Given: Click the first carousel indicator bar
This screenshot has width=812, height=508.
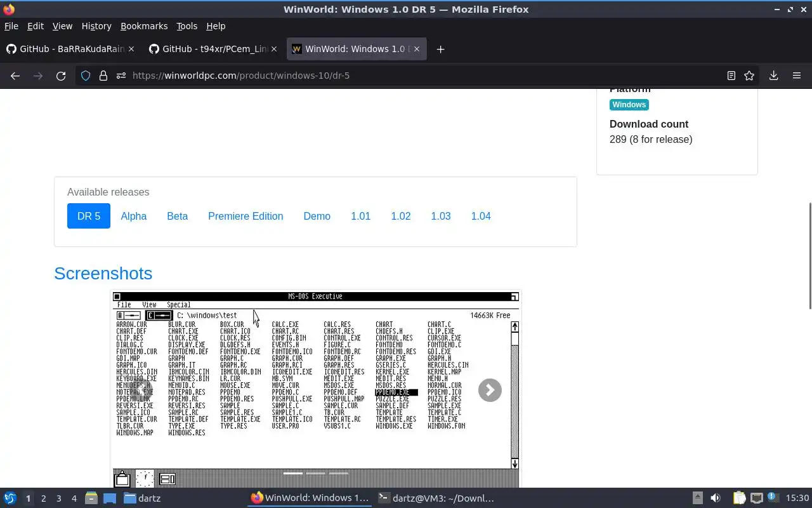Looking at the screenshot, I should (293, 473).
